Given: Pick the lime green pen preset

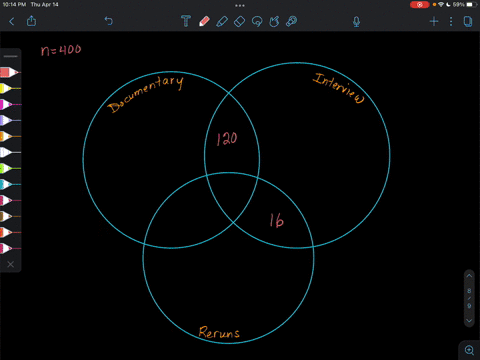Looking at the screenshot, I should click(x=10, y=168).
